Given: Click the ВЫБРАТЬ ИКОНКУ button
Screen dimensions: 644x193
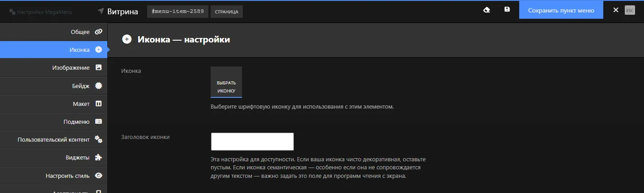Looking at the screenshot, I should click(226, 82).
